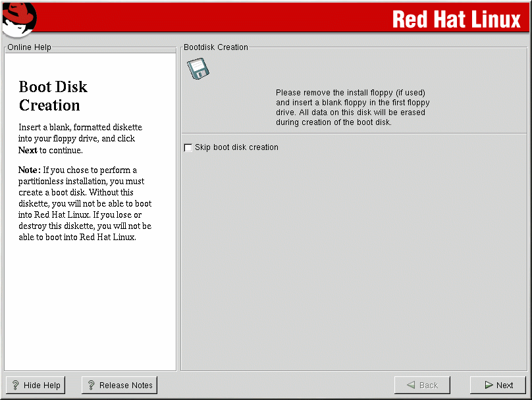Click the "Skip boot disk creation" label text

click(x=236, y=147)
